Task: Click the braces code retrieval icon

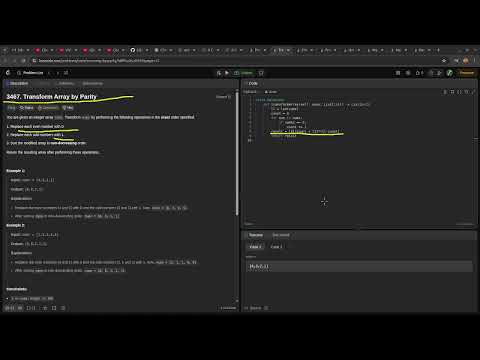Action: click(x=460, y=92)
